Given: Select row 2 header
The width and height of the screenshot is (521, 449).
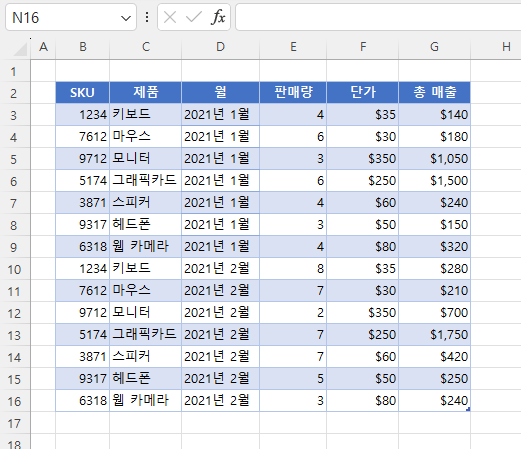Looking at the screenshot, I should (x=14, y=93).
